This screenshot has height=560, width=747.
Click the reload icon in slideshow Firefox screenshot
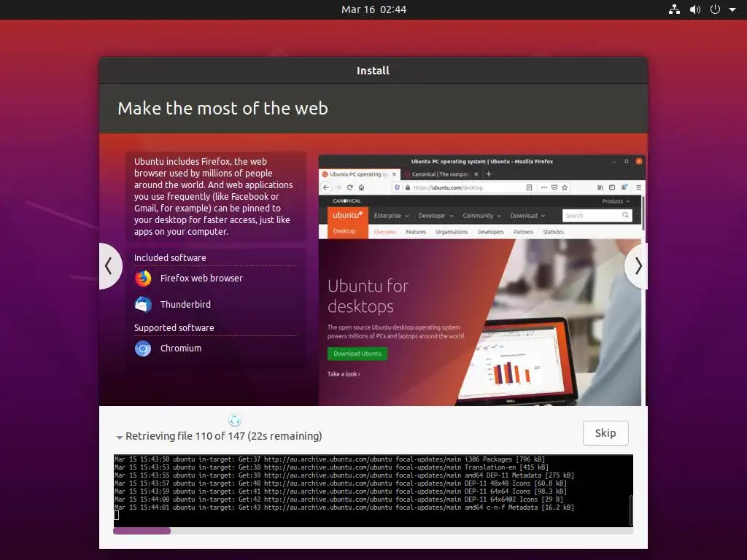coord(349,187)
